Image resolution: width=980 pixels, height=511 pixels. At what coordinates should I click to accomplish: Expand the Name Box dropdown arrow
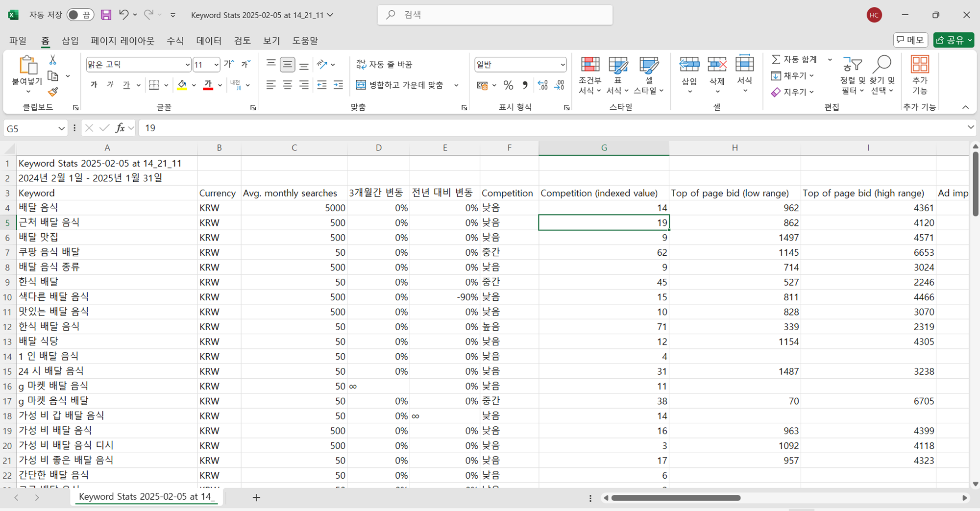coord(61,128)
